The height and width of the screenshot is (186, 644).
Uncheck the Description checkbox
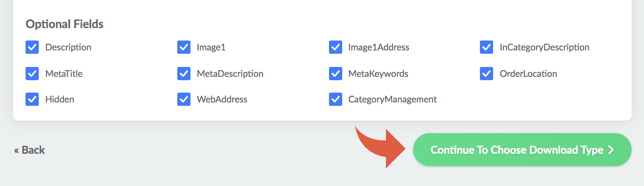tap(32, 47)
